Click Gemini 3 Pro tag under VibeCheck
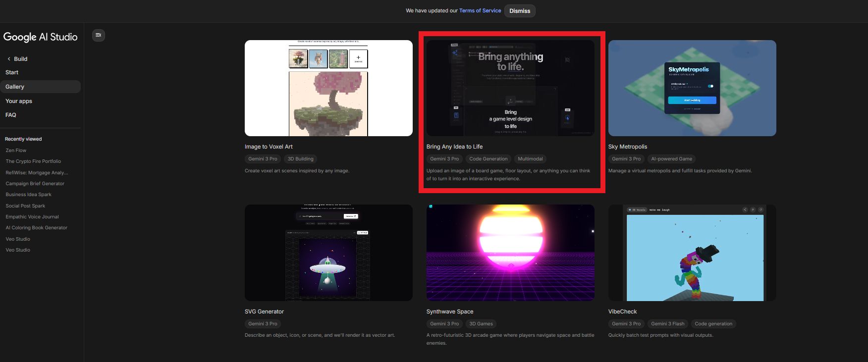This screenshot has height=362, width=868. 627,324
